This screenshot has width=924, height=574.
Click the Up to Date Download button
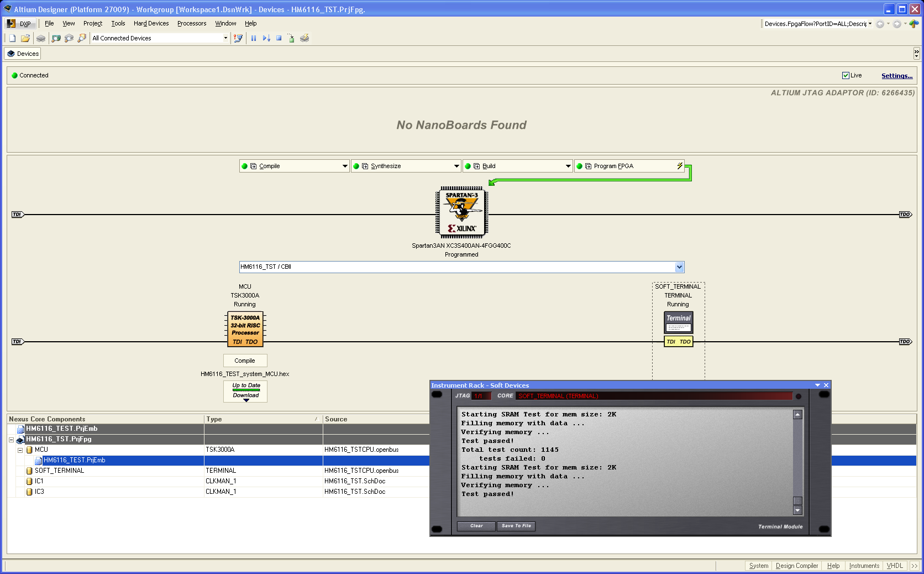[246, 391]
